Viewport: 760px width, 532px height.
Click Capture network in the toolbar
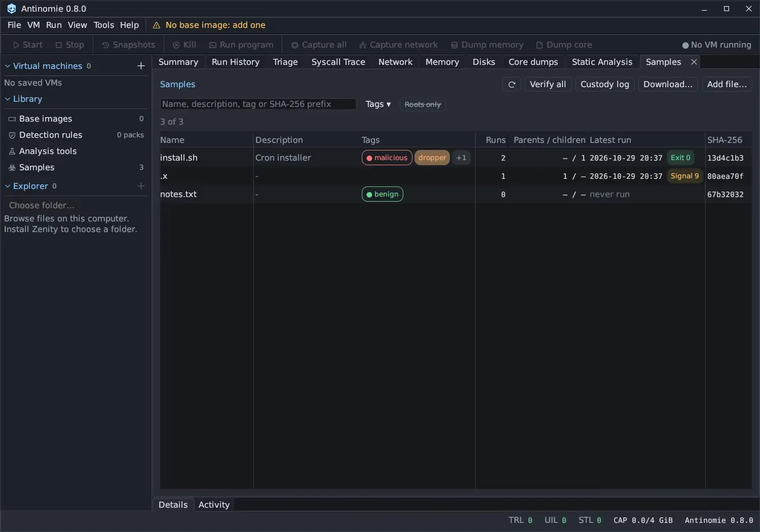pos(398,45)
